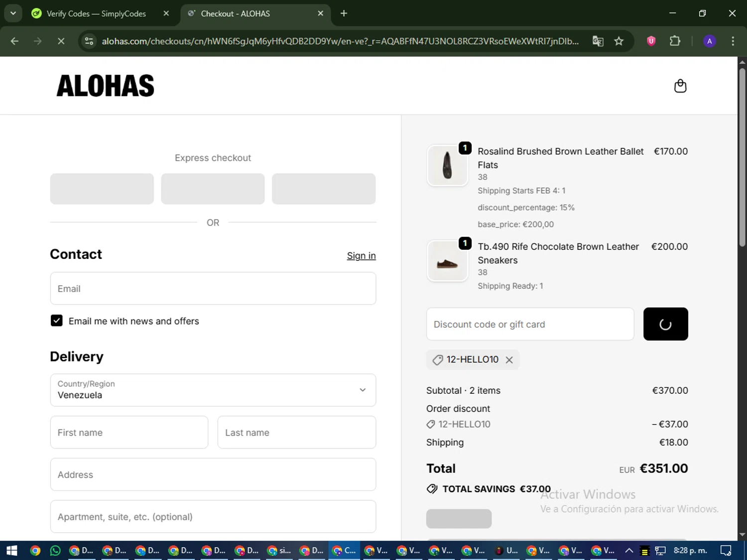Click the Order discount 12-HELLO10 line

[557, 424]
